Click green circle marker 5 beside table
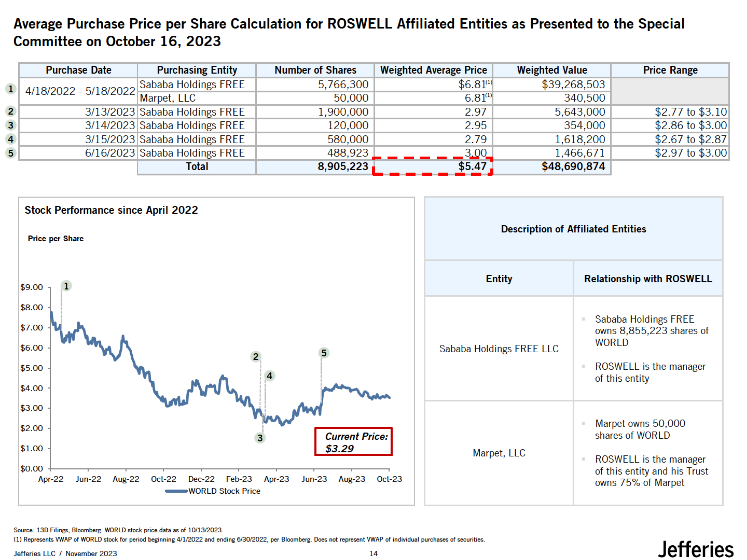This screenshot has width=747, height=560. coord(11,153)
